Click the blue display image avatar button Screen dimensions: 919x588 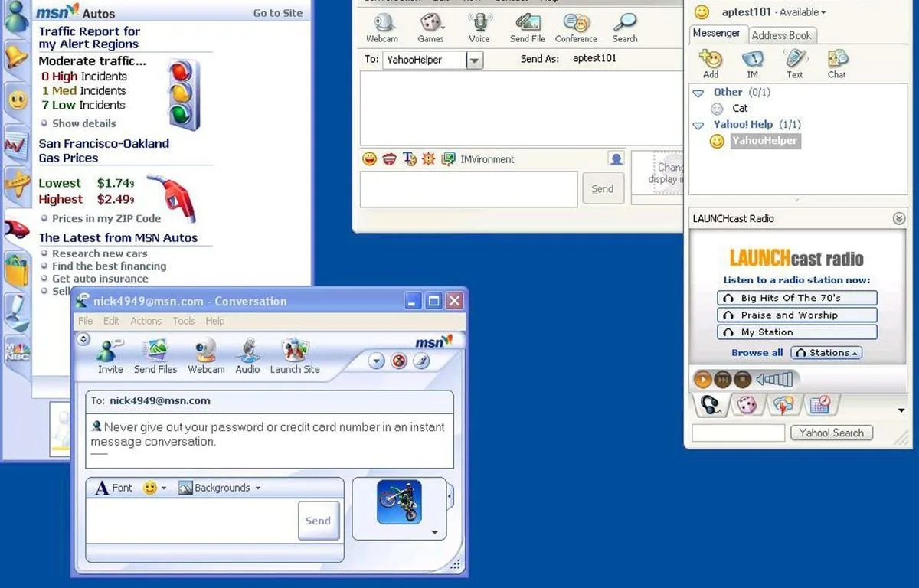[x=616, y=158]
